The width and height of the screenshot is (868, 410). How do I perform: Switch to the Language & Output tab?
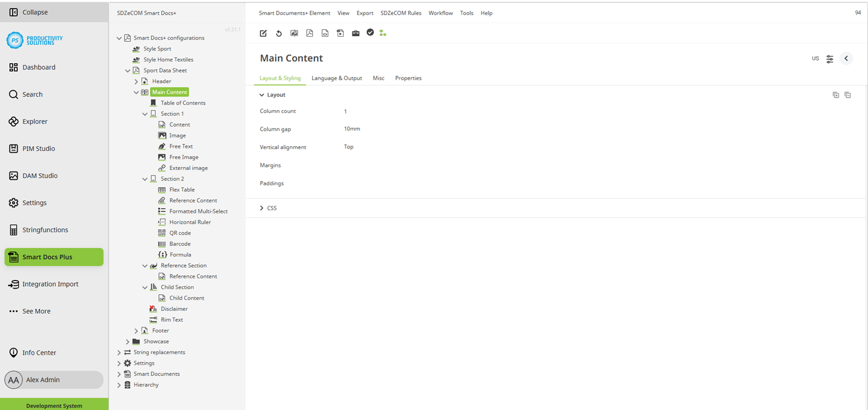click(336, 78)
